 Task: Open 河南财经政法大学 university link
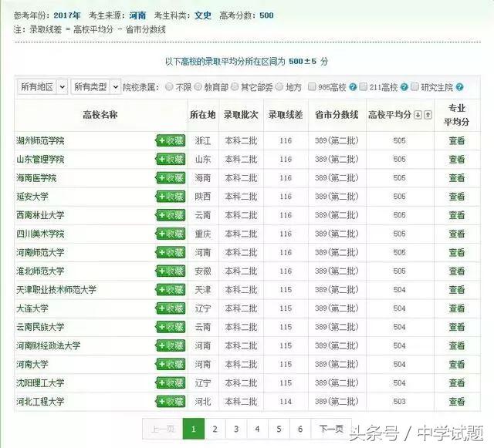tap(48, 345)
